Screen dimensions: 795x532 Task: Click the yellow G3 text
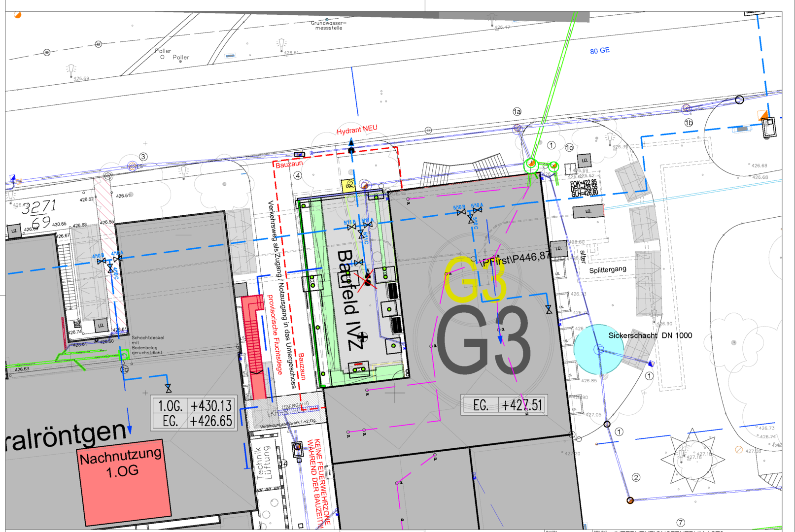tap(475, 280)
